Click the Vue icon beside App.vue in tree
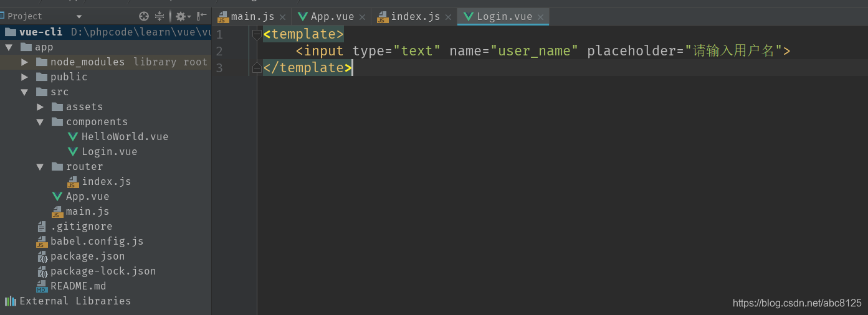The height and width of the screenshot is (315, 868). [57, 196]
